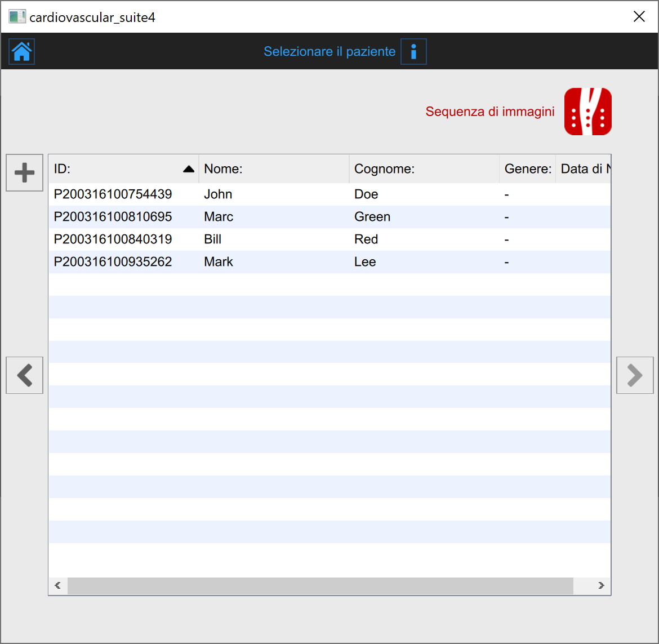The height and width of the screenshot is (644, 659).
Task: Go forward with the right arrow button
Action: (635, 375)
